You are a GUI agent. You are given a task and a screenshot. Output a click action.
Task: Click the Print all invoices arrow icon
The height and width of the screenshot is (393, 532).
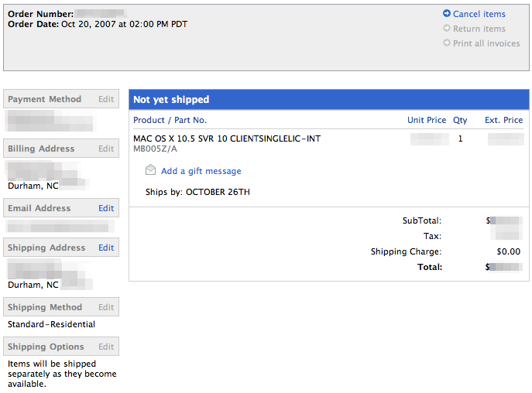click(447, 43)
